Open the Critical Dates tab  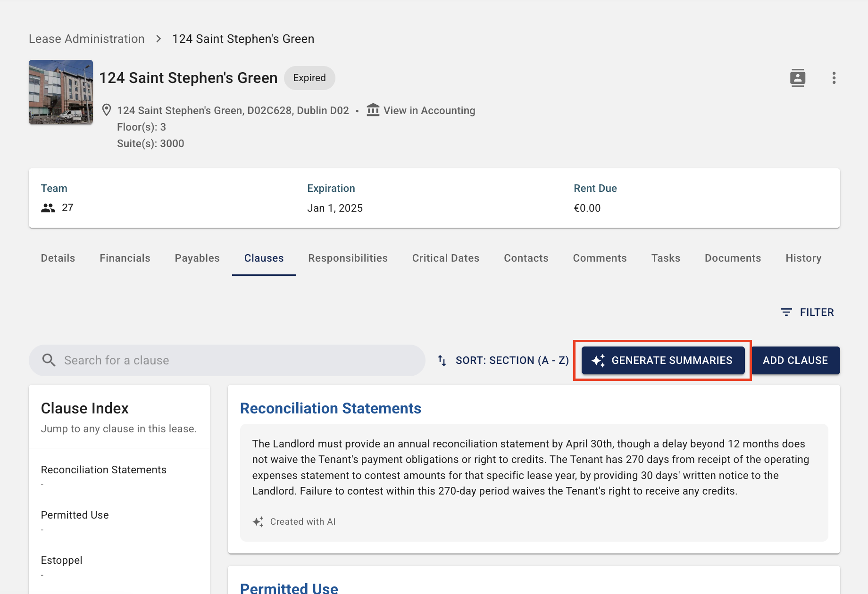click(x=445, y=258)
